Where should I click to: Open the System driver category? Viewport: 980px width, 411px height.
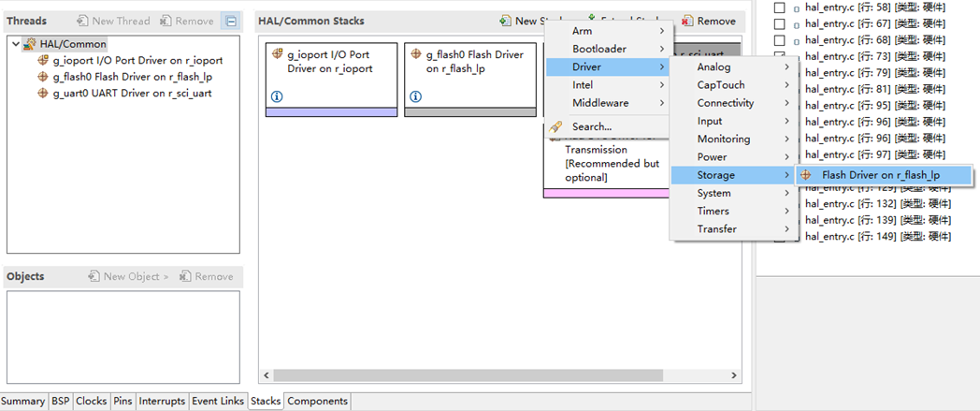pyautogui.click(x=734, y=193)
